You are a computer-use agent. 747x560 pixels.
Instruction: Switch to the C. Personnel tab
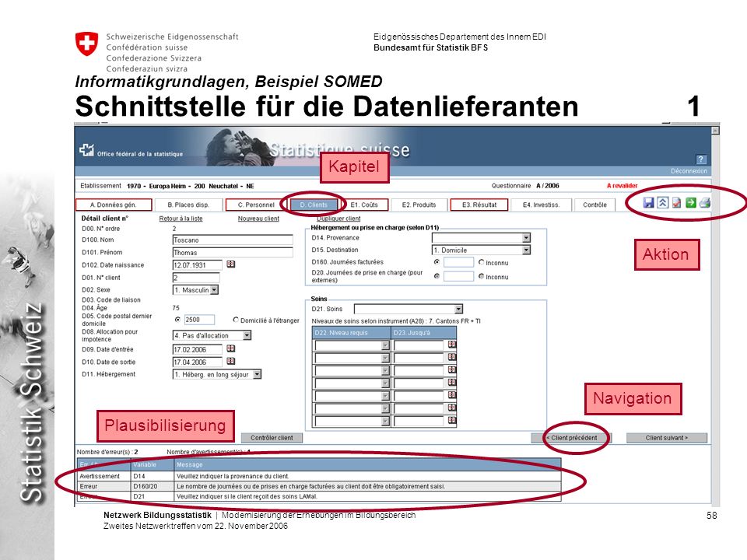[256, 205]
